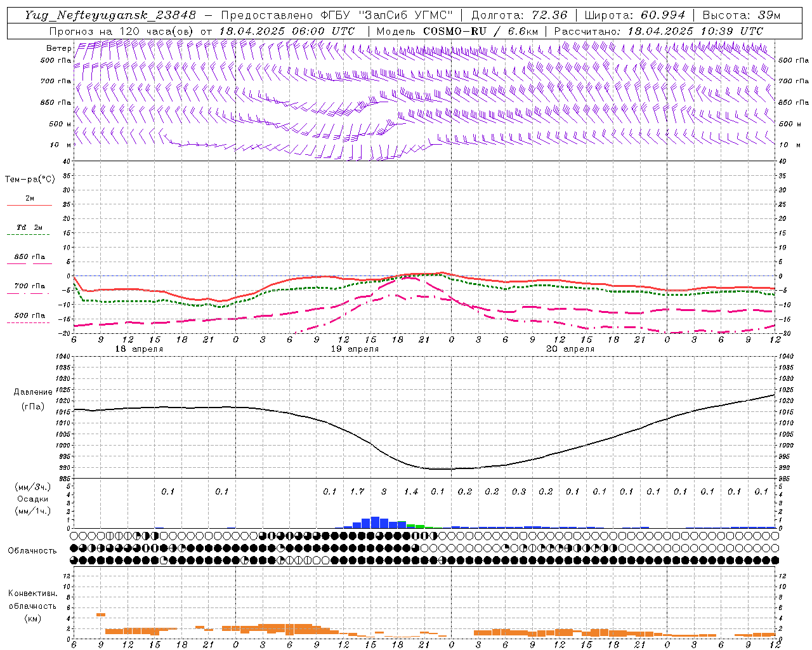Screen dimensions: 812x650
Task: Click the Ветер panel label
Action: [58, 48]
